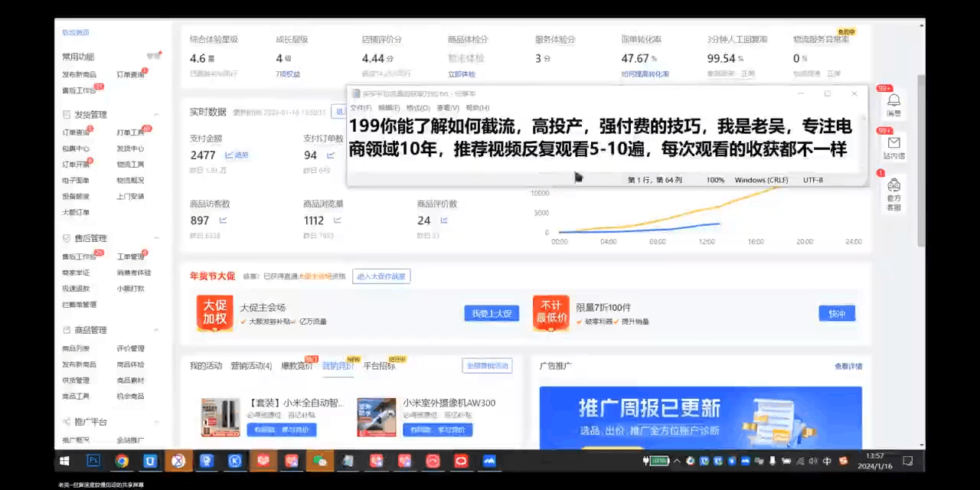Collapse the 商品管理 sidebar section chevron

[157, 330]
